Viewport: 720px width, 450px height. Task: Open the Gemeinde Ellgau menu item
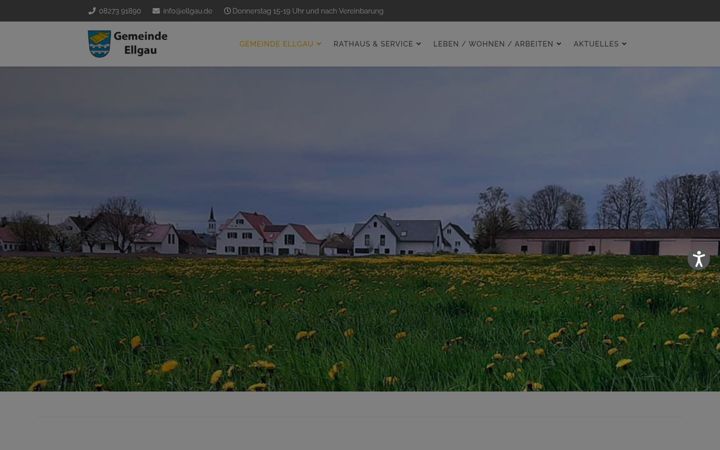[x=276, y=44]
